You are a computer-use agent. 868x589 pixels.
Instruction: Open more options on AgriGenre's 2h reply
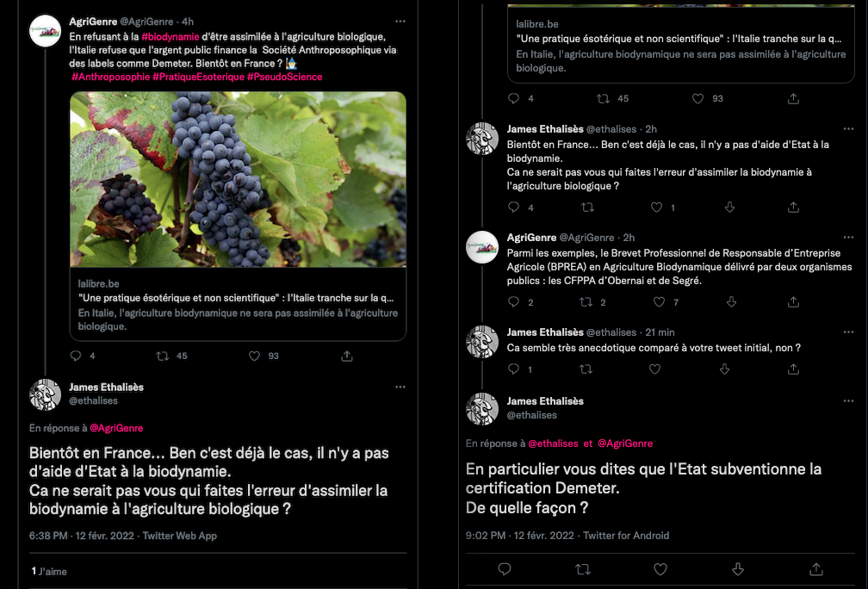(835, 238)
